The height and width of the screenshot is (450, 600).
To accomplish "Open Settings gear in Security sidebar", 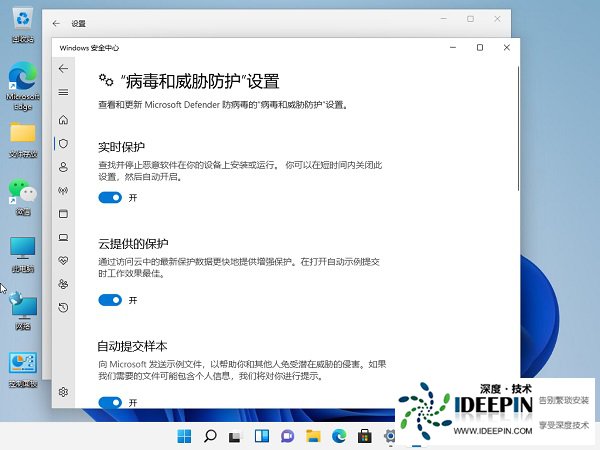I will coord(64,392).
